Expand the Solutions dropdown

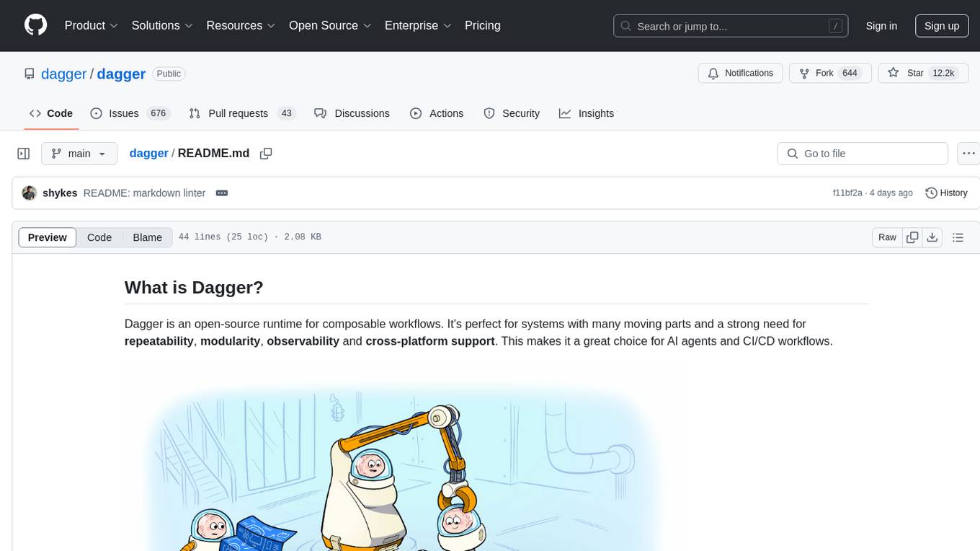click(x=162, y=25)
